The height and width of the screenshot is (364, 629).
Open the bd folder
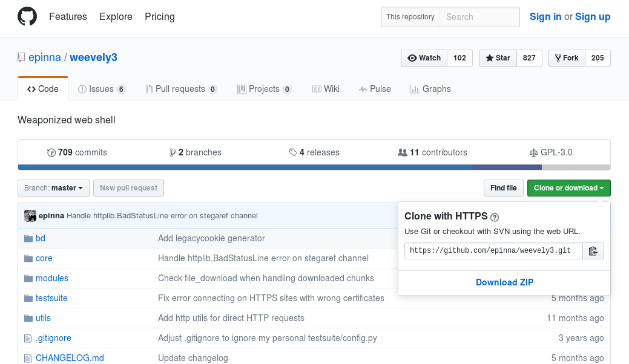pos(41,239)
